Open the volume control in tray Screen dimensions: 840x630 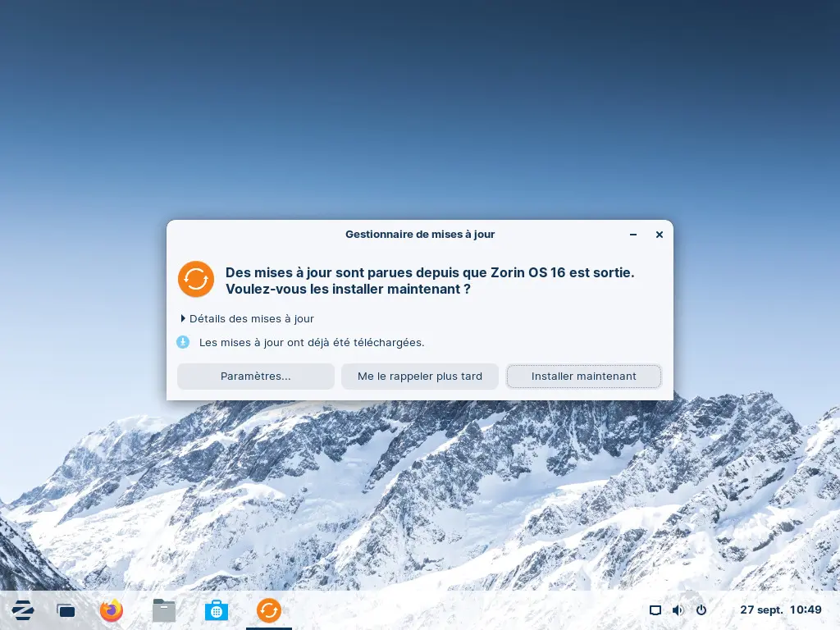click(678, 610)
